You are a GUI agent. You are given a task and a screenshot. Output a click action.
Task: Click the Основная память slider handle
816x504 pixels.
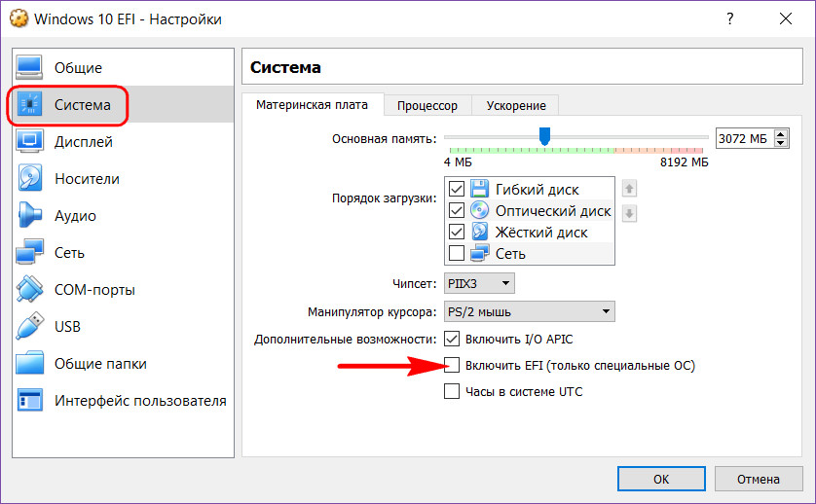click(x=544, y=136)
